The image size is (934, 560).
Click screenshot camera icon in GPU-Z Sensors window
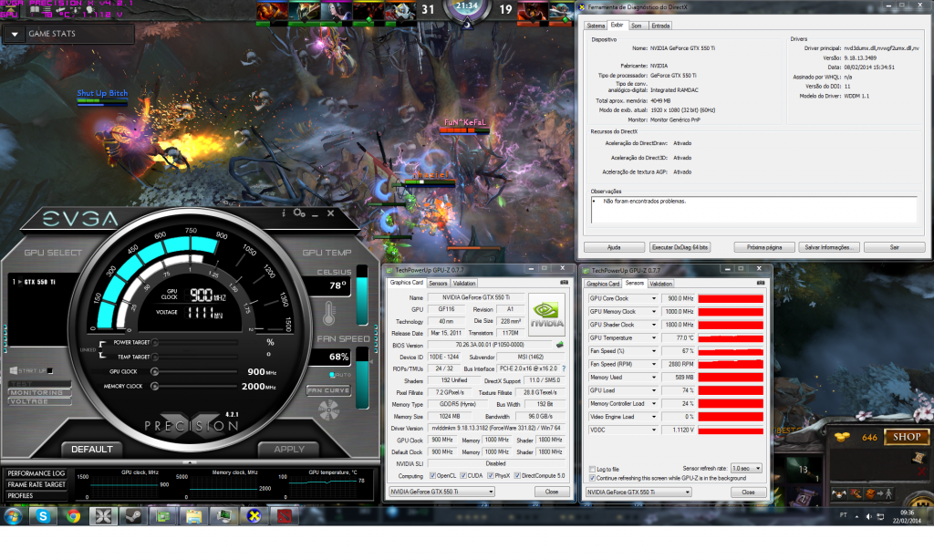[760, 283]
